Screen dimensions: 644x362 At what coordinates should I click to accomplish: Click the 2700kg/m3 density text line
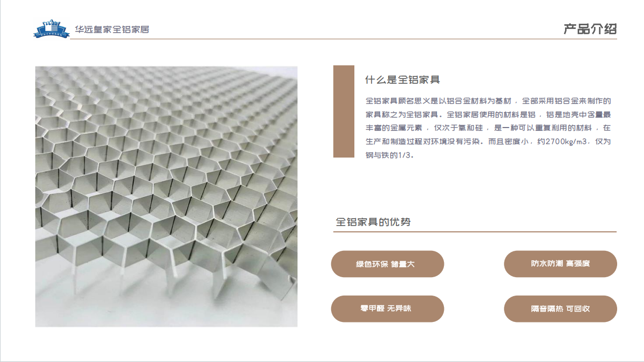488,142
